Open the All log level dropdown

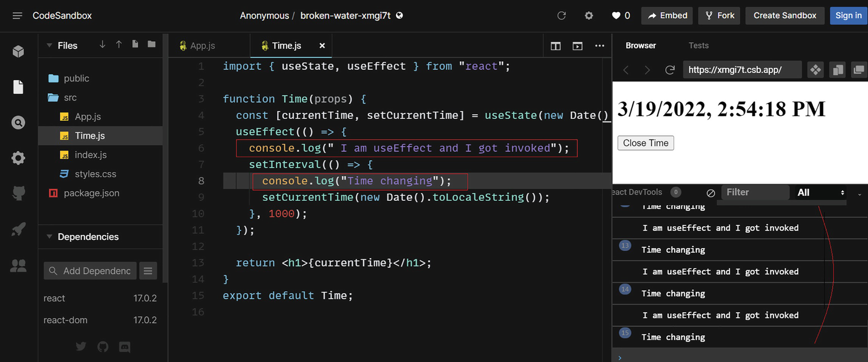[x=820, y=193]
